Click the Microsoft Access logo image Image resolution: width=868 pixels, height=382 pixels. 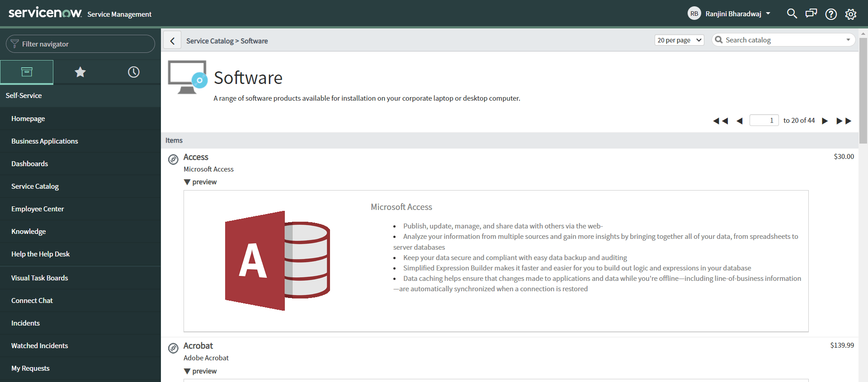tap(277, 261)
